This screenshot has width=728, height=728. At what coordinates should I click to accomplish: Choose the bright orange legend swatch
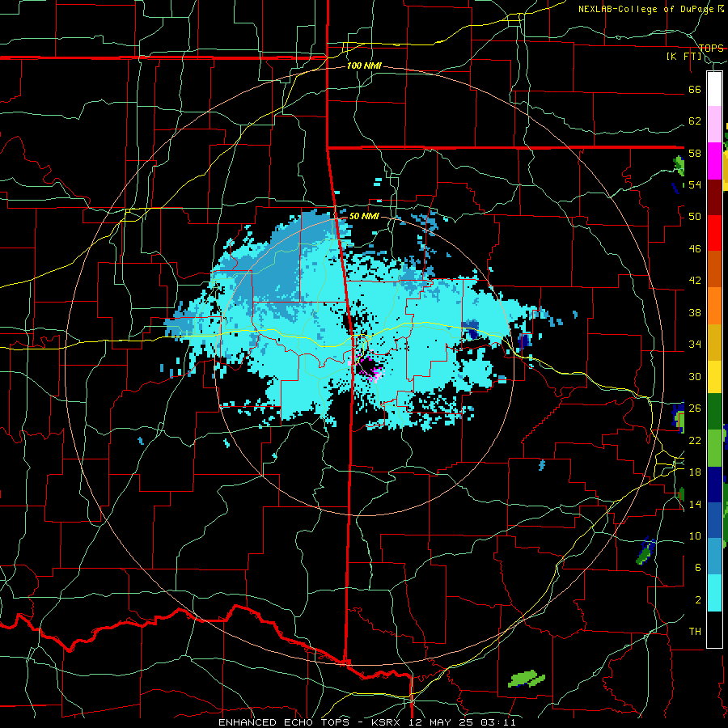(714, 306)
